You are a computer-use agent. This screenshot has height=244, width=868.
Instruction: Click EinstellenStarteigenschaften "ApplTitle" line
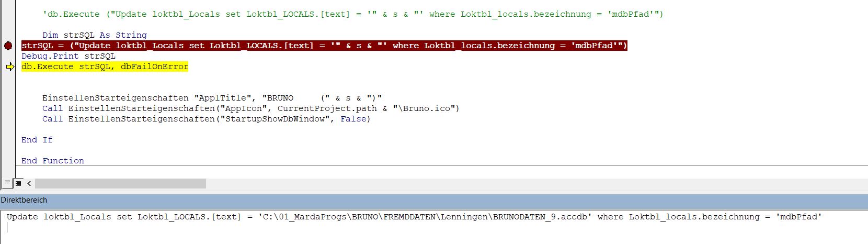click(212, 98)
